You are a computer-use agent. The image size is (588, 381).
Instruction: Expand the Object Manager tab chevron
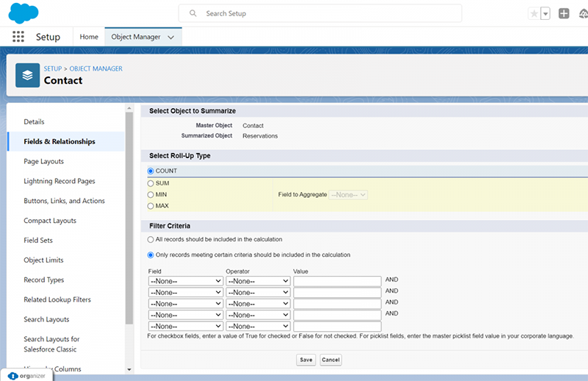point(171,38)
